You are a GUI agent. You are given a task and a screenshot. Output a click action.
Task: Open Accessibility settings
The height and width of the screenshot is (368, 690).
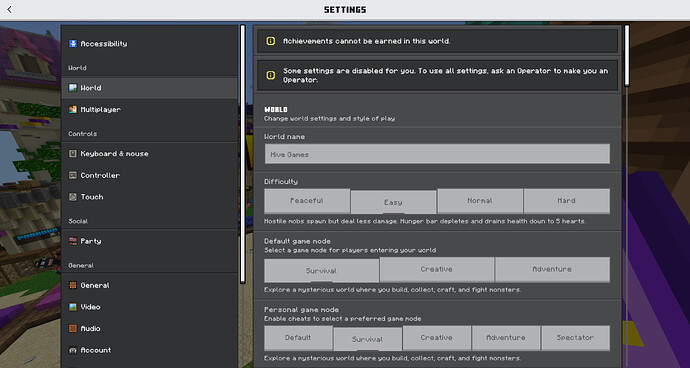click(x=150, y=44)
